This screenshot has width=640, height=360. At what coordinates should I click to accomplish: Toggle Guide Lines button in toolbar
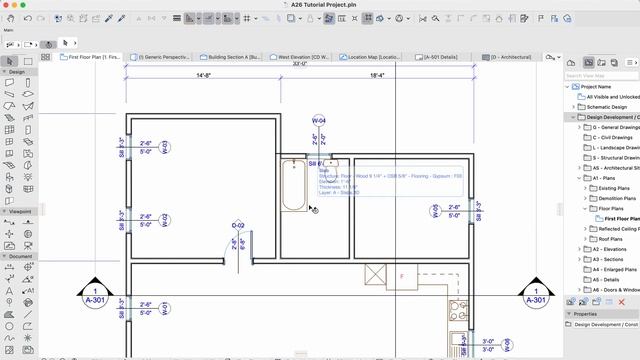click(189, 18)
